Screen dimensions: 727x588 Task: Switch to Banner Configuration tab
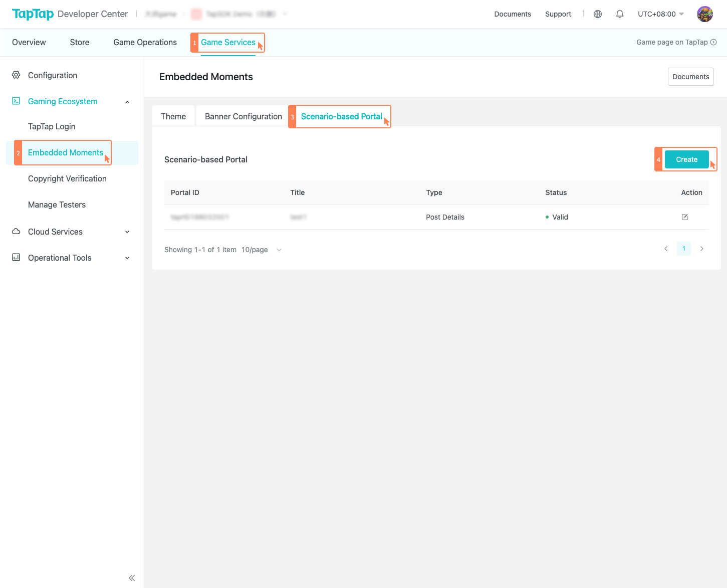coord(244,116)
